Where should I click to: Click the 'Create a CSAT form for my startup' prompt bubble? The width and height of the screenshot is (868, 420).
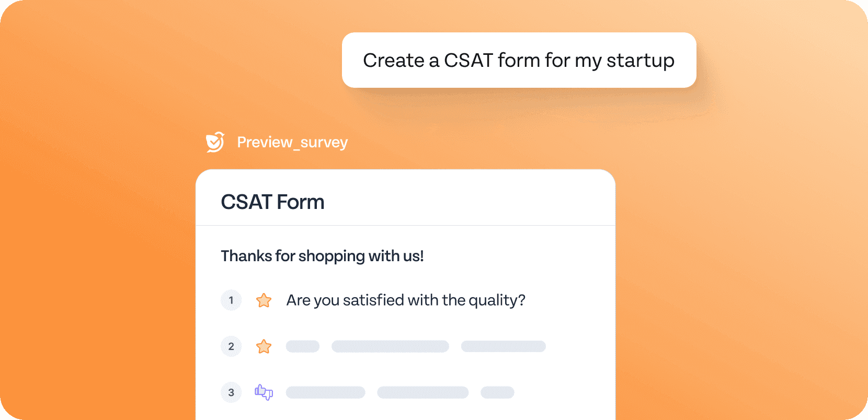(519, 60)
